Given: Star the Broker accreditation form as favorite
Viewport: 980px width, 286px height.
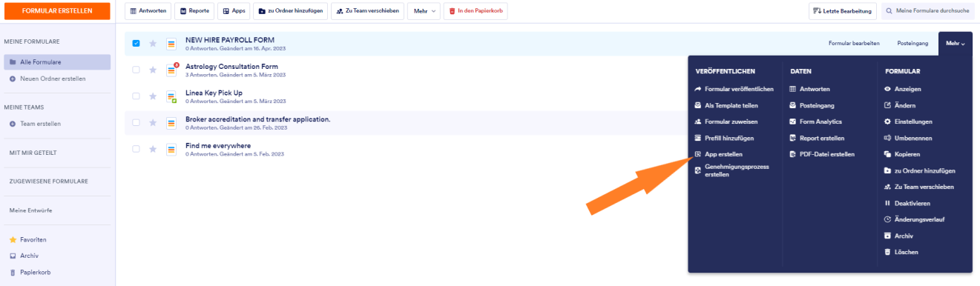Looking at the screenshot, I should [x=153, y=123].
